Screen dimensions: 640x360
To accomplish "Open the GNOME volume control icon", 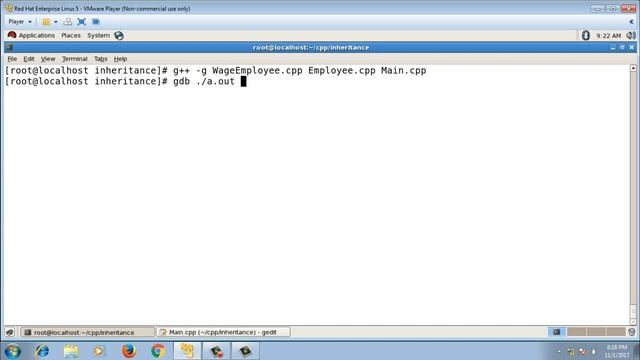I will [x=631, y=36].
